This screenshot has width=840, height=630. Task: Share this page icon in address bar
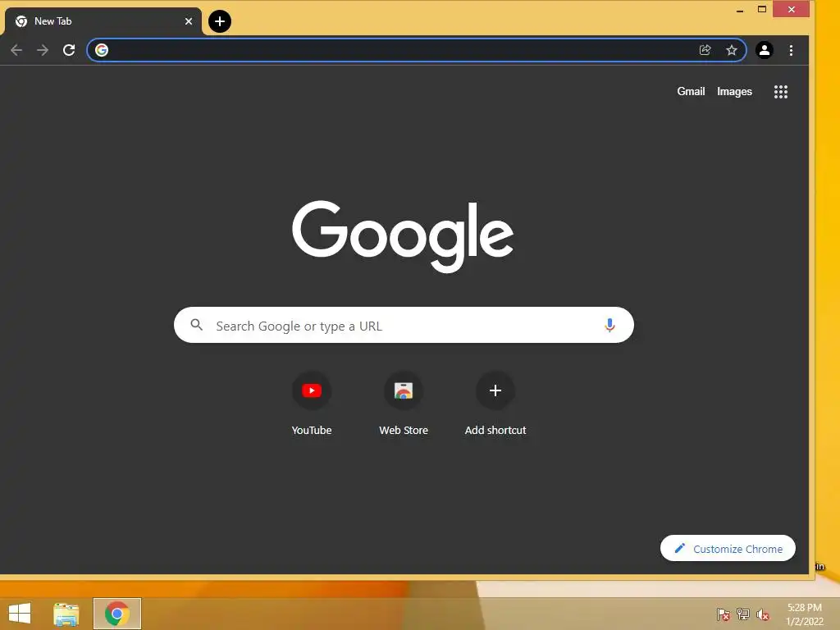pos(705,50)
